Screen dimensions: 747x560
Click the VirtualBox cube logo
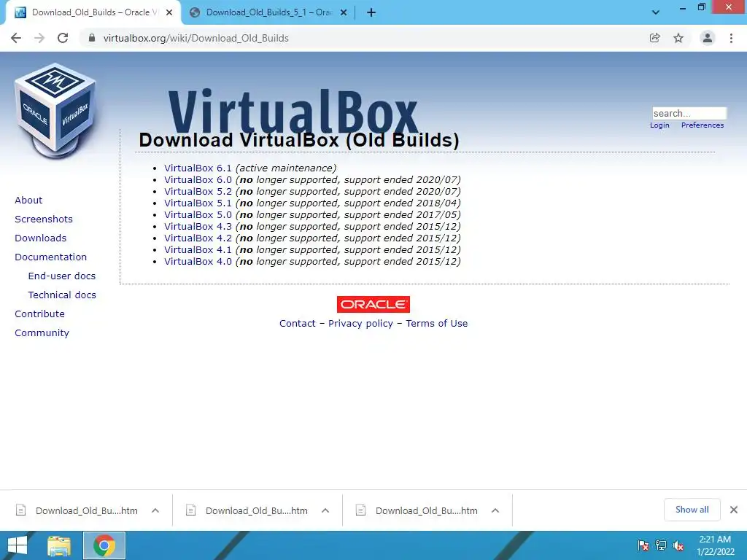[x=55, y=111]
